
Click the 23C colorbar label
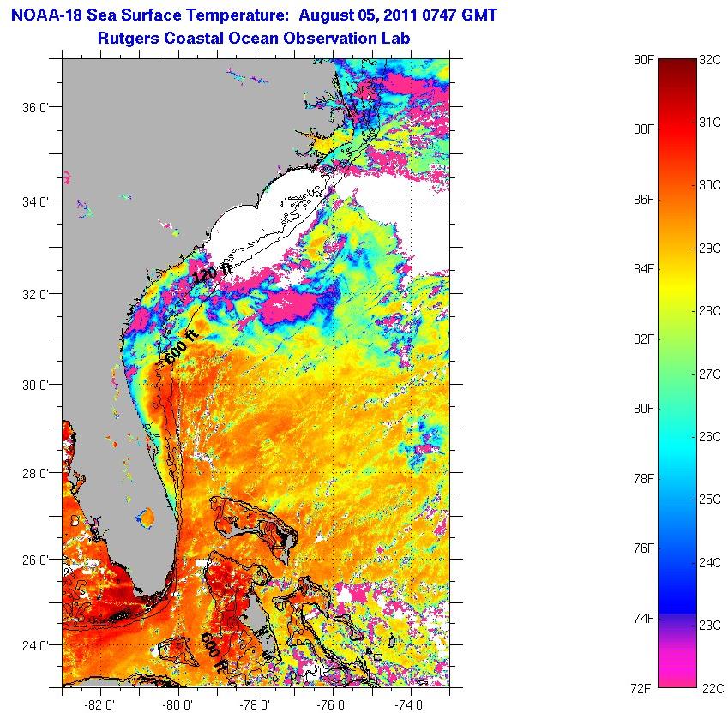[x=710, y=626]
